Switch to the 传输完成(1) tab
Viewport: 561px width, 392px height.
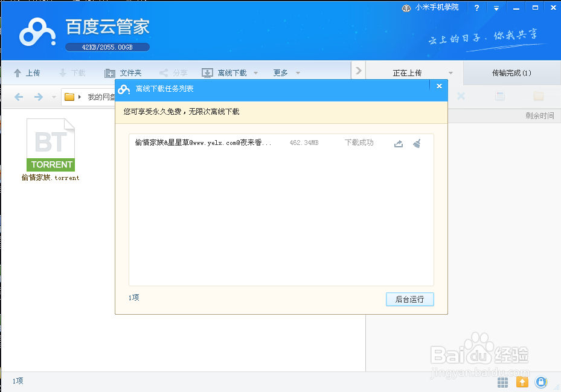pyautogui.click(x=511, y=73)
